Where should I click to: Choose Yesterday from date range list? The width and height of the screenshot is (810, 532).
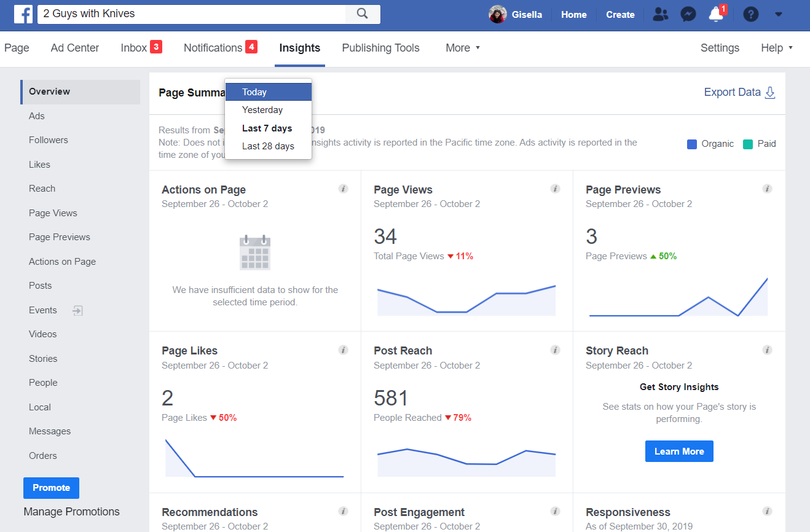[262, 110]
